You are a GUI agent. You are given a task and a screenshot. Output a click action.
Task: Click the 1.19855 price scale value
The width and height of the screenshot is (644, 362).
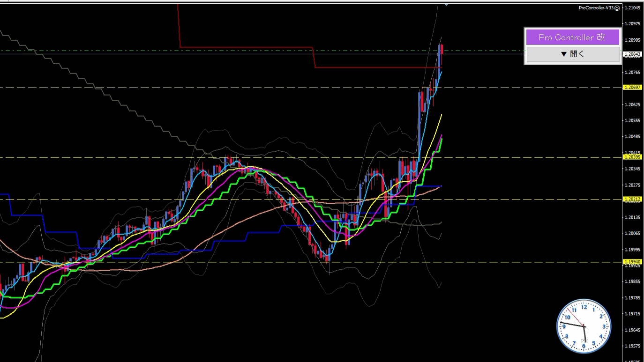click(633, 281)
